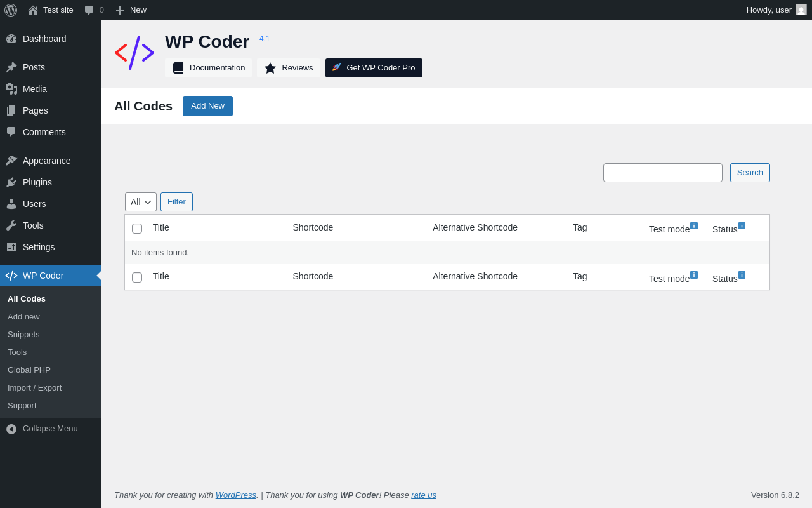Screen dimensions: 812x508
Task: Open the comments bubble in the admin bar
Action: click(89, 10)
